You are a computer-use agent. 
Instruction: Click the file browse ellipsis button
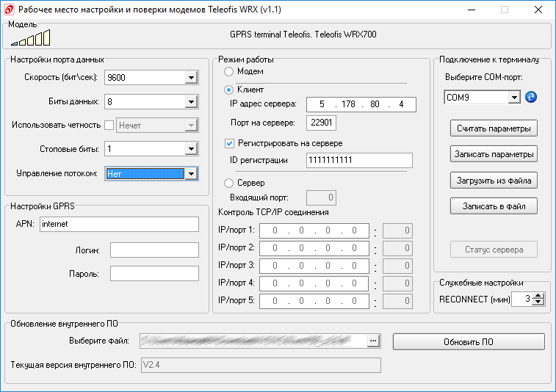point(373,341)
